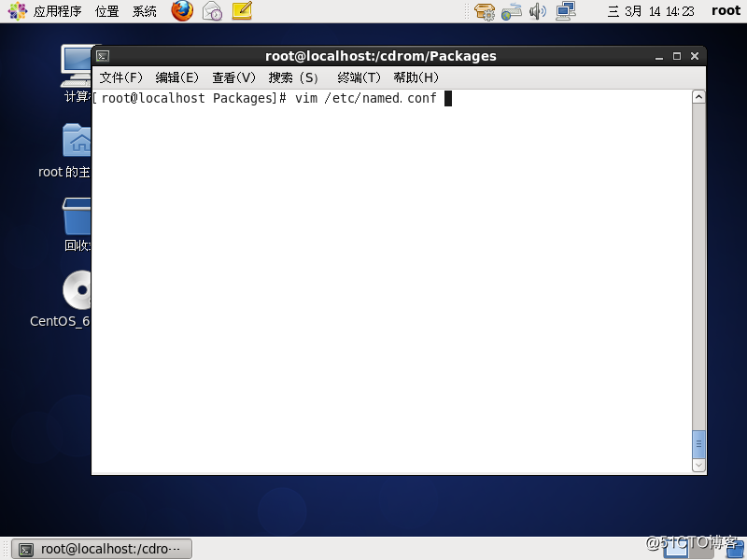Click the network connection monitors icon
The width and height of the screenshot is (747, 560).
[566, 11]
